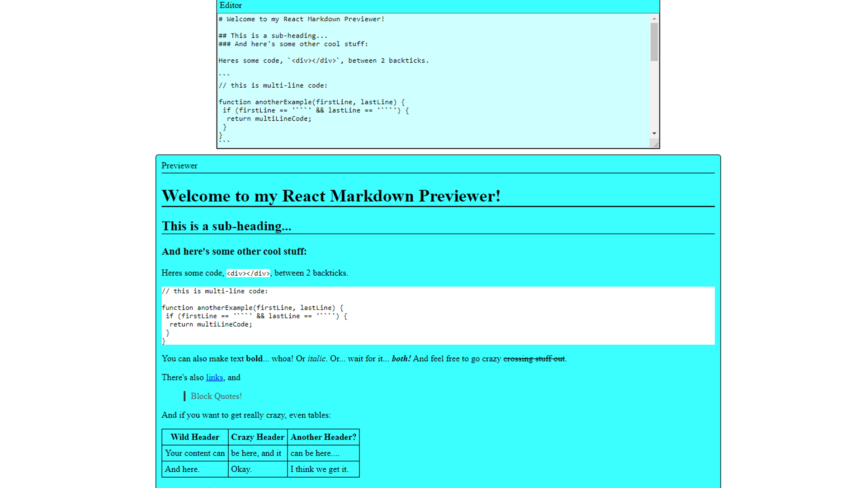This screenshot has width=868, height=488.
Task: Click the "Previewer" header label
Action: 179,166
